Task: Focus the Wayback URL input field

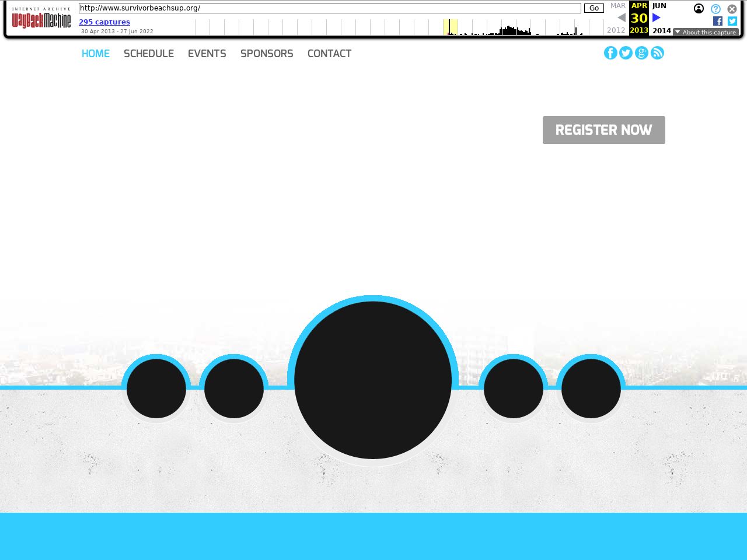Action: 330,8
